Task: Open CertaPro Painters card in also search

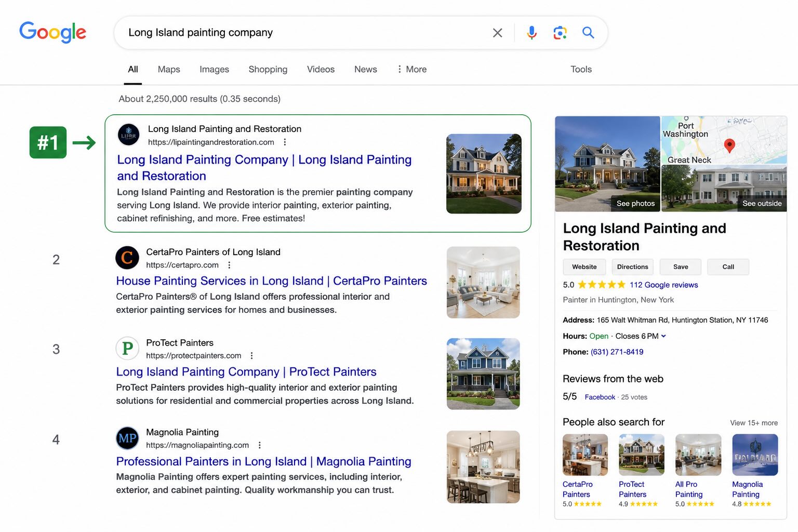Action: pos(585,471)
